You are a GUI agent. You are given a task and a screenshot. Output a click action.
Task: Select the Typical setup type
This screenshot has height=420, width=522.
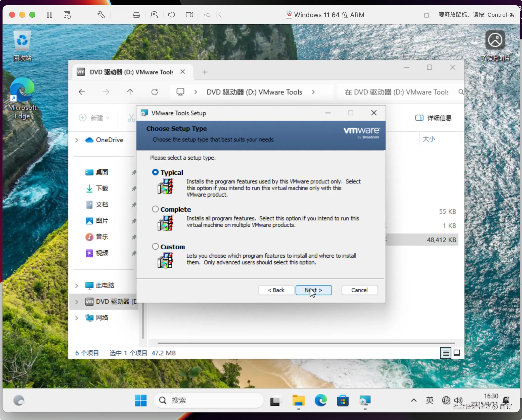pos(155,172)
